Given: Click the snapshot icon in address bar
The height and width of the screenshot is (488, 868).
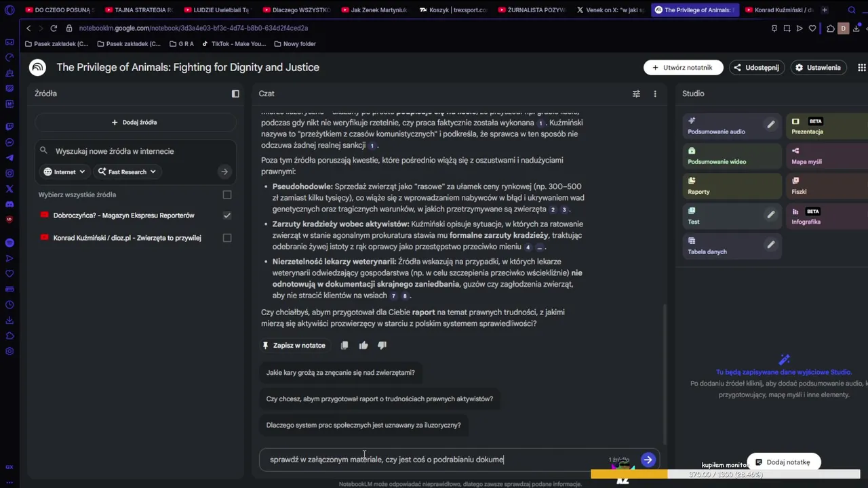Looking at the screenshot, I should (787, 28).
